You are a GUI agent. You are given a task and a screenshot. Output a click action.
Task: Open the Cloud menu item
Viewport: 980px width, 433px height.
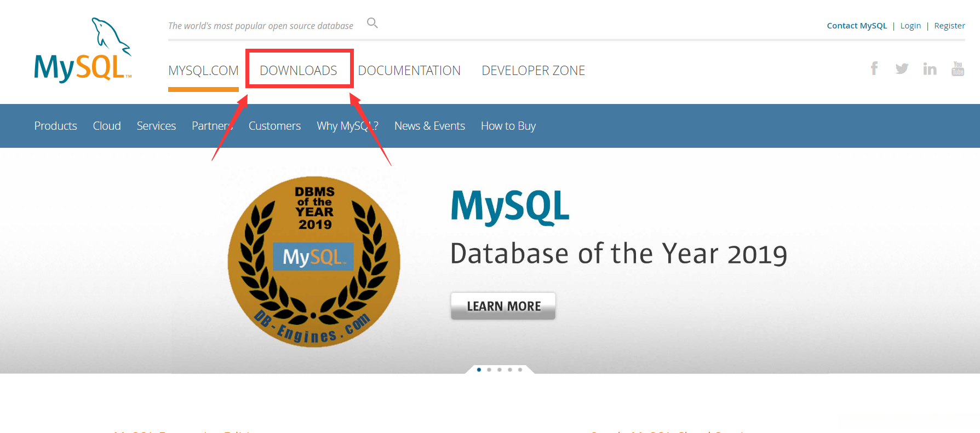pyautogui.click(x=107, y=126)
